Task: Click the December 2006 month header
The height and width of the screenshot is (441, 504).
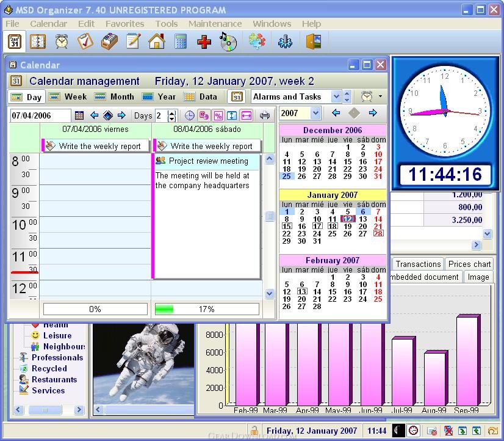Action: pyautogui.click(x=333, y=130)
